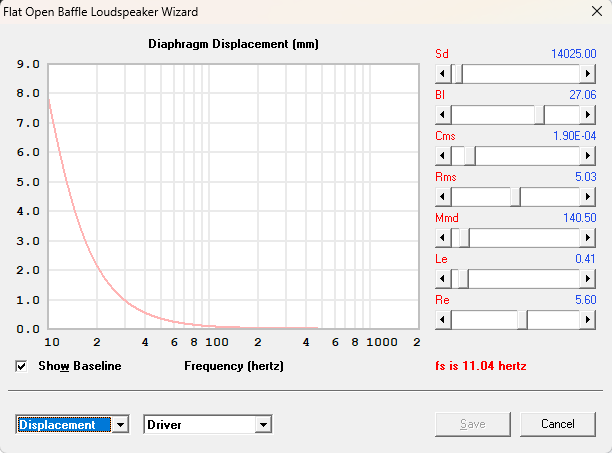Uncheck the Show Baseline checkbox
This screenshot has width=612, height=453.
pyautogui.click(x=21, y=366)
